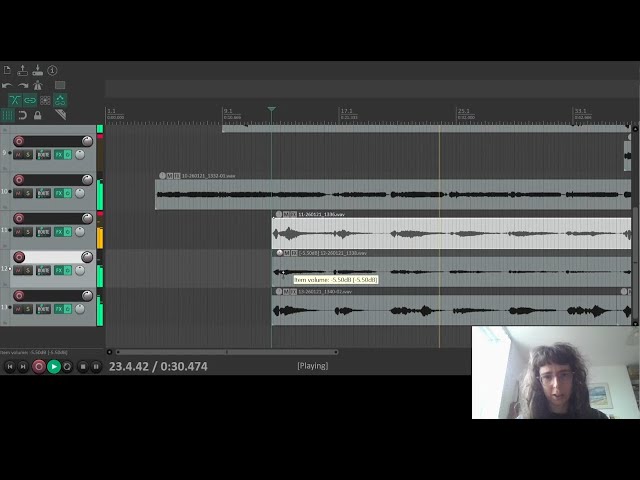Click the green edit cursor marker on ruler
The width and height of the screenshot is (640, 480).
click(x=271, y=109)
